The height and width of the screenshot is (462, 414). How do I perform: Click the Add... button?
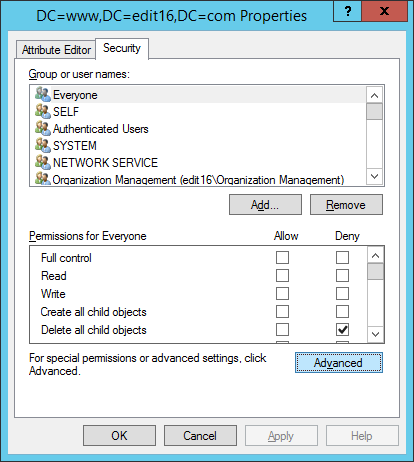[265, 205]
